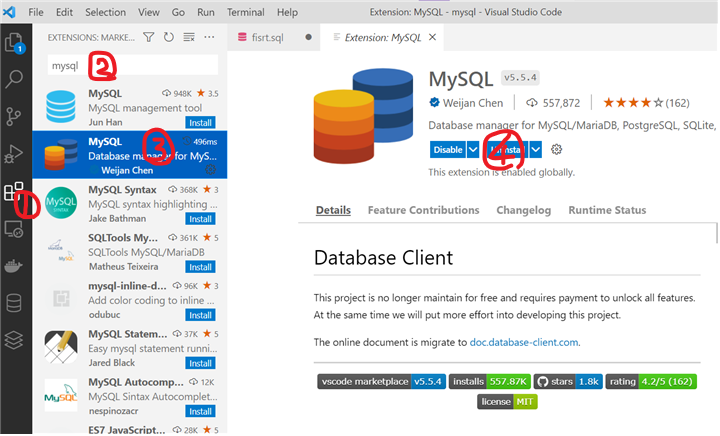Click the Disable button
The height and width of the screenshot is (436, 720).
[448, 150]
